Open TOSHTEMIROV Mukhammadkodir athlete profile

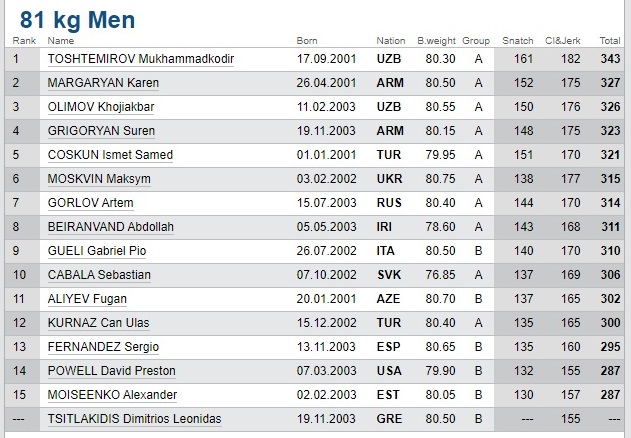[141, 59]
